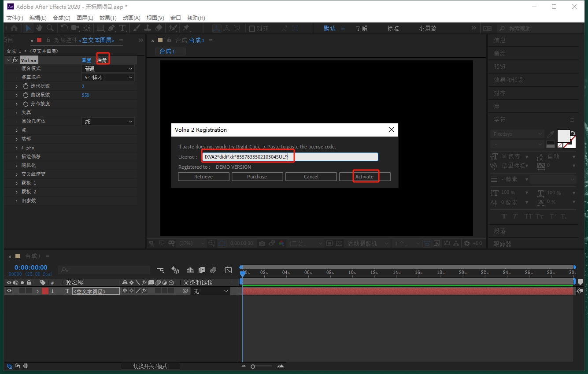Toggle 迭代次数 stopwatch keyframing
This screenshot has width=588, height=374.
[x=26, y=86]
